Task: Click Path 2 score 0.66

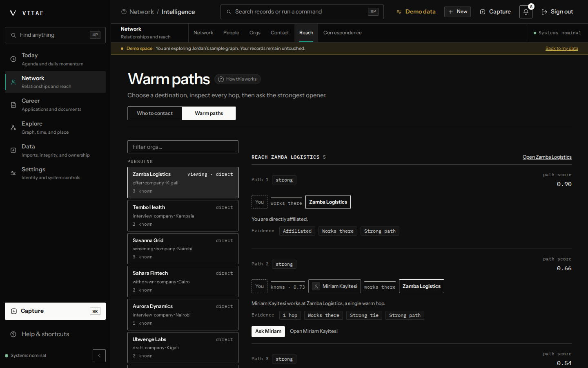Action: [x=564, y=269]
